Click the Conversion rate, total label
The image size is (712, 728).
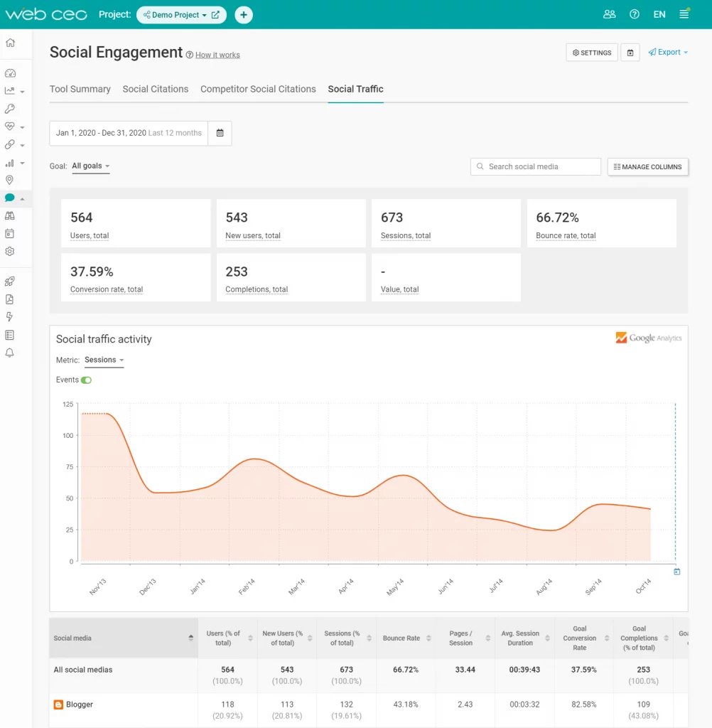point(107,290)
